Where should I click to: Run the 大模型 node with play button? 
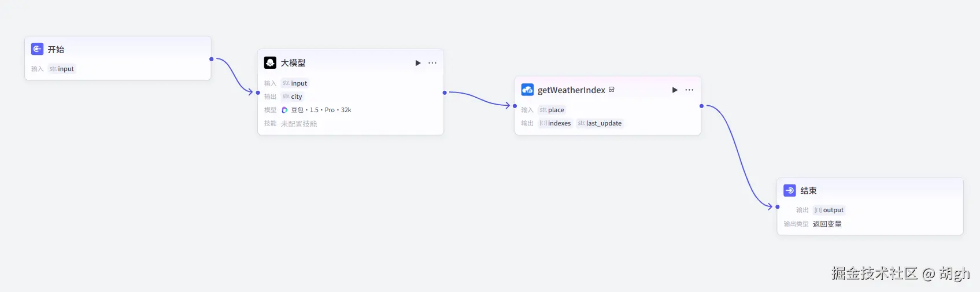point(418,63)
